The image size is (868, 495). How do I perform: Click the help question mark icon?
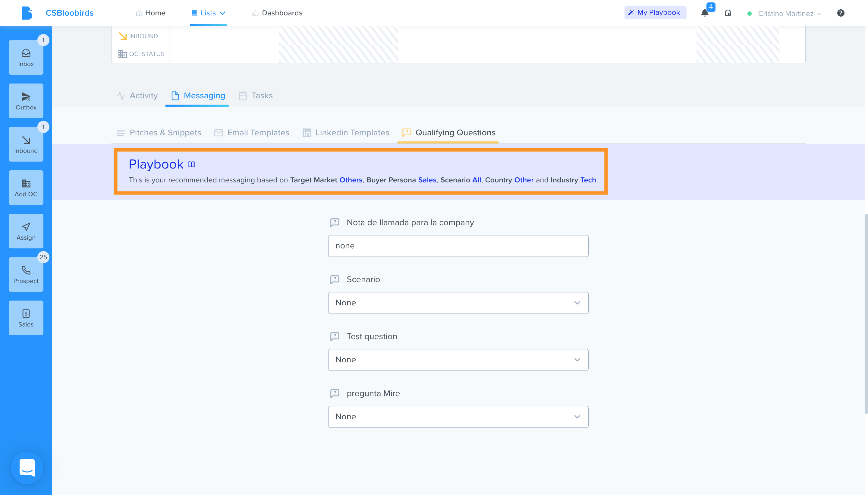[x=841, y=13]
